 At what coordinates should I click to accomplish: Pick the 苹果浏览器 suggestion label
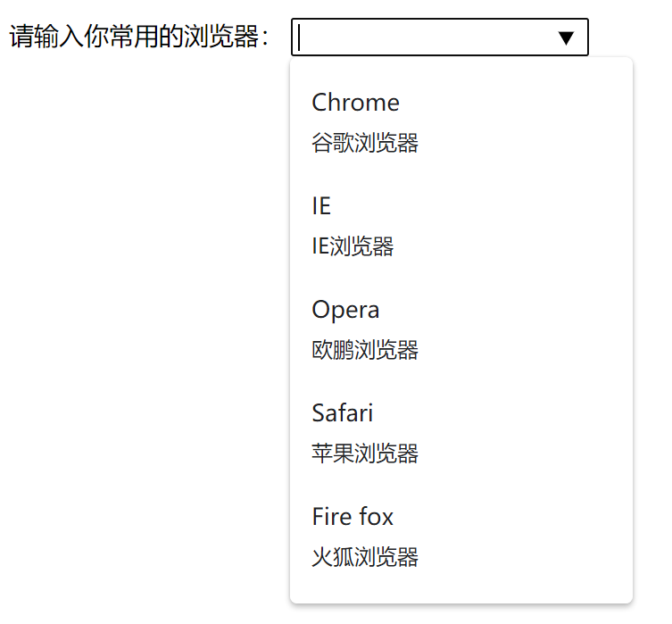365,453
